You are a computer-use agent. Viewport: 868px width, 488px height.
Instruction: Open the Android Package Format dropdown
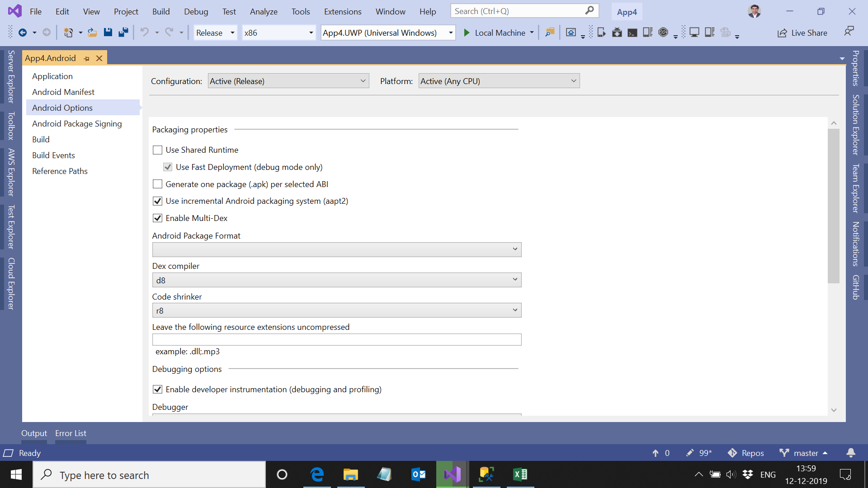tap(337, 249)
